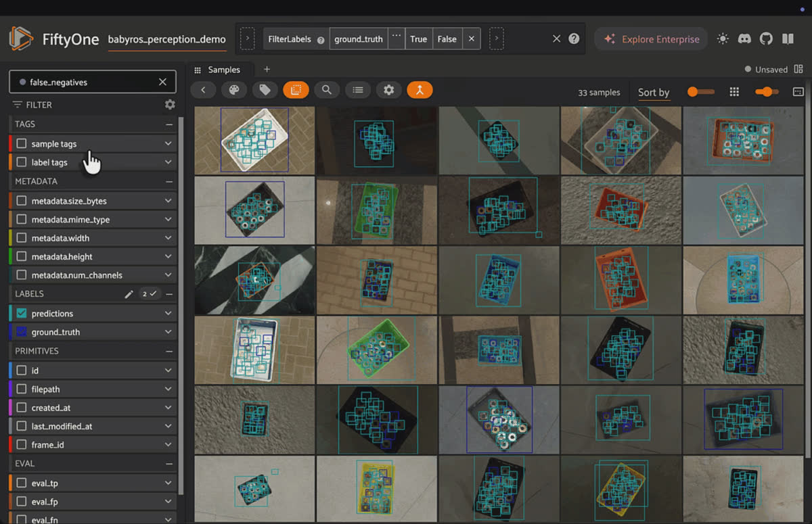Open the false_negatives saved view selector
812x524 pixels.
[x=93, y=82]
